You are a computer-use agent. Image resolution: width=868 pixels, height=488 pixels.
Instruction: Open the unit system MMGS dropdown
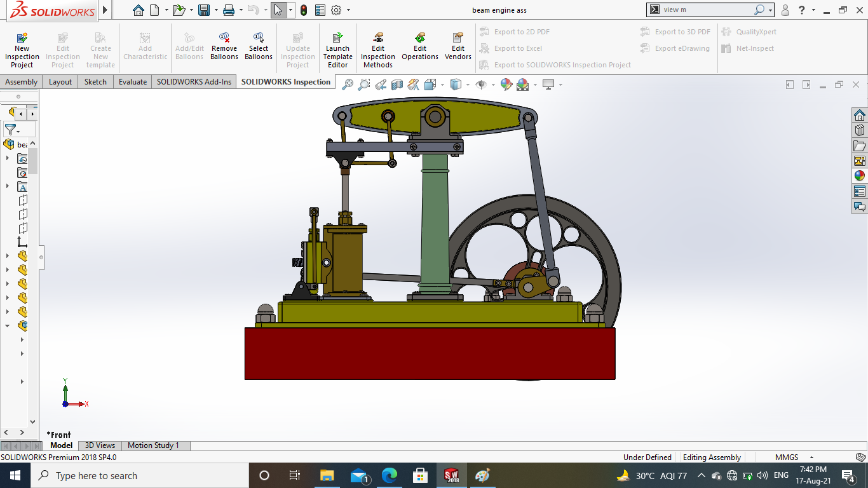tap(811, 457)
